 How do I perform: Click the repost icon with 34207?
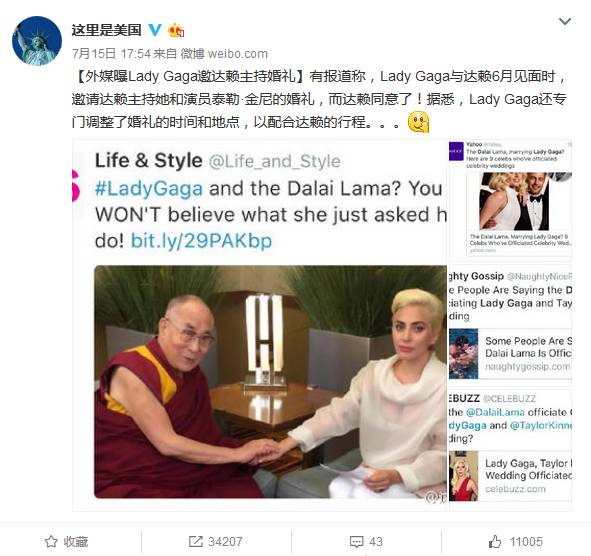coord(196,542)
